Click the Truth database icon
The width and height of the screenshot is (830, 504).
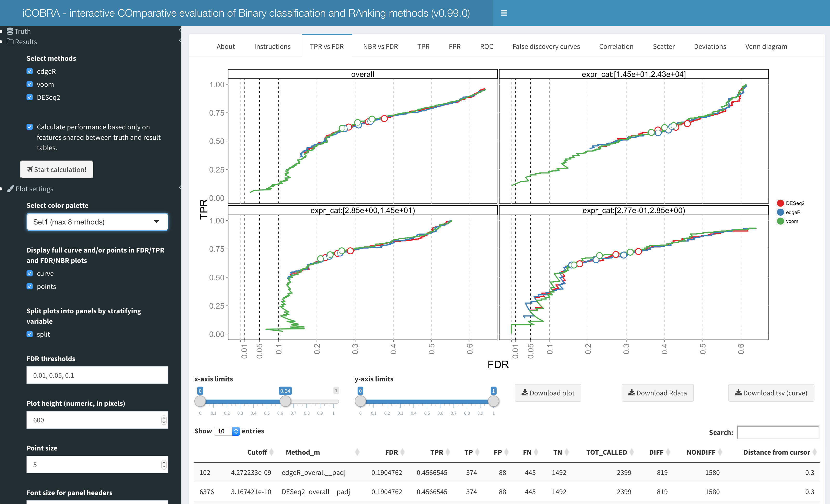(10, 31)
